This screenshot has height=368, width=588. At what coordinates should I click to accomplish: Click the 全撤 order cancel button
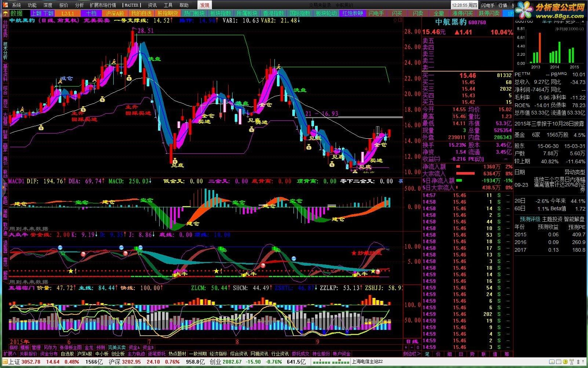pos(439,13)
